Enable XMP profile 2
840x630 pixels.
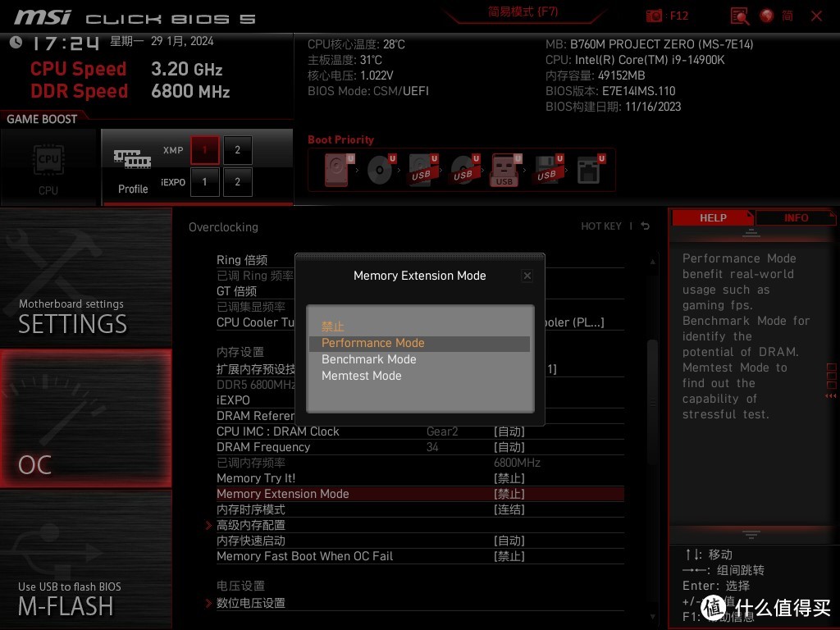237,150
